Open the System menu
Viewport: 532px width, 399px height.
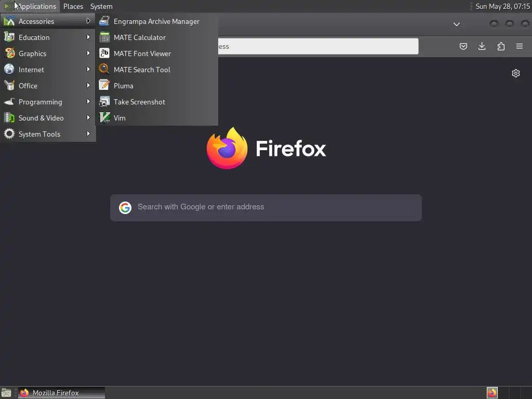[x=101, y=6]
